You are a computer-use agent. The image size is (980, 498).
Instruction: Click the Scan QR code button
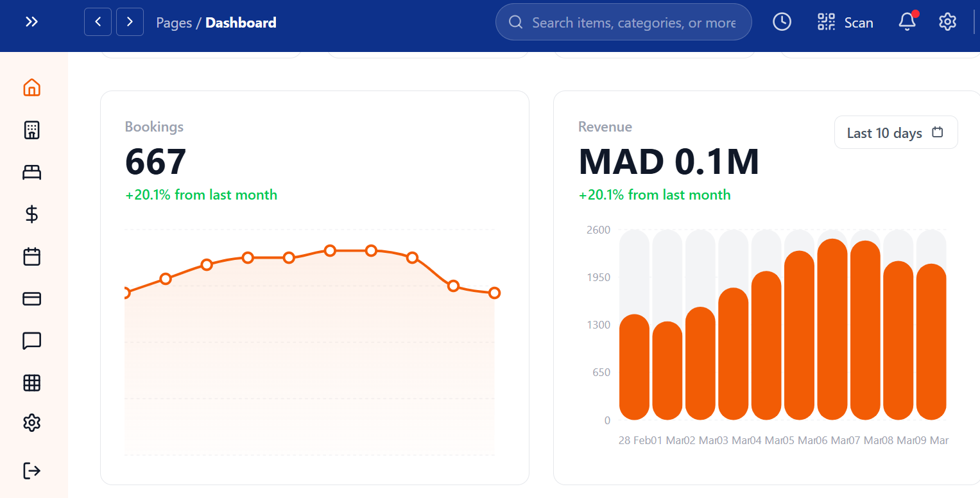(x=845, y=22)
